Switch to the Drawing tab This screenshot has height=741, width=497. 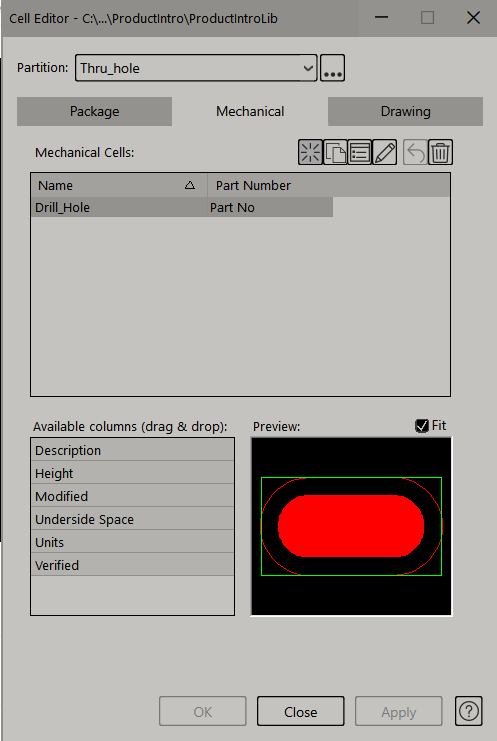(x=405, y=112)
